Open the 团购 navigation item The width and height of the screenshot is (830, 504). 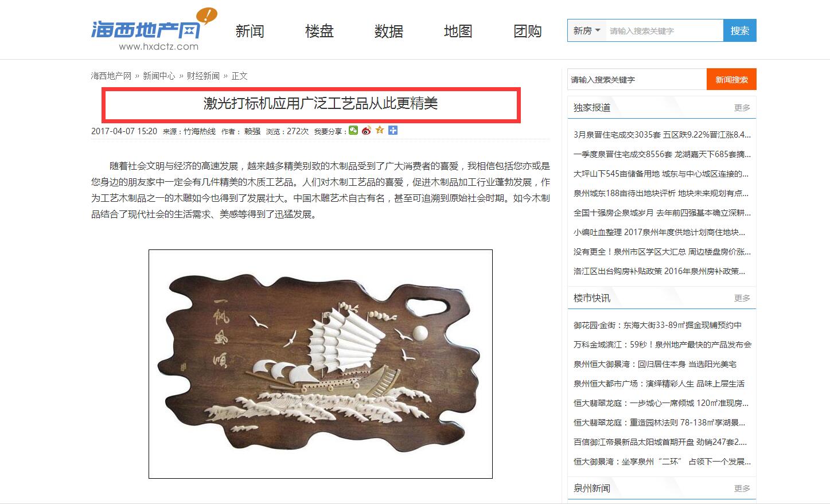(x=528, y=31)
